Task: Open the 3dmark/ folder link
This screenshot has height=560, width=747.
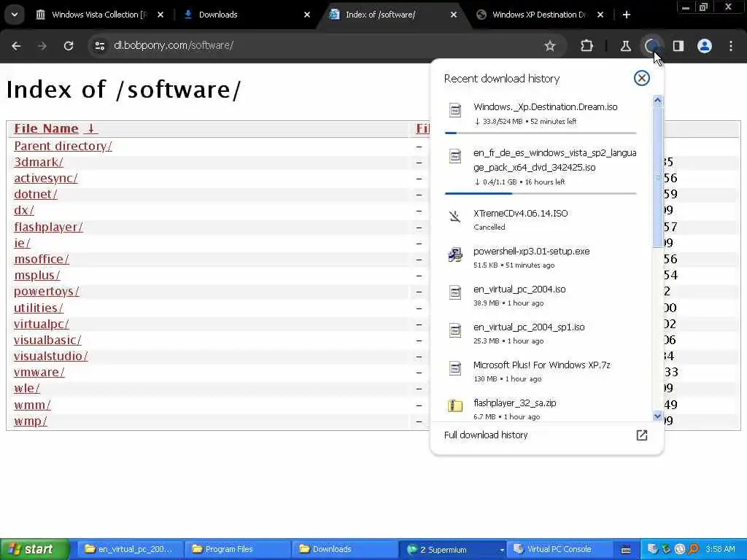Action: 39,163
